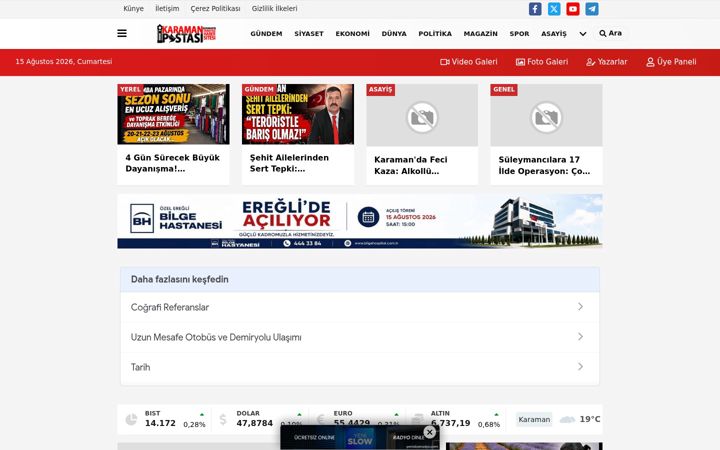Image resolution: width=720 pixels, height=450 pixels.
Task: Read '4 Gün Sürecek Büyük Dayanışma' headline
Action: [173, 163]
